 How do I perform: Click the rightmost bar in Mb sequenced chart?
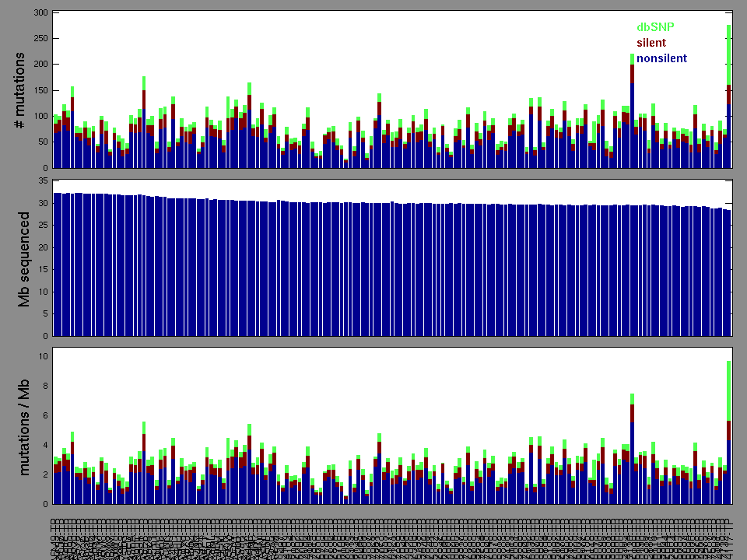728,272
